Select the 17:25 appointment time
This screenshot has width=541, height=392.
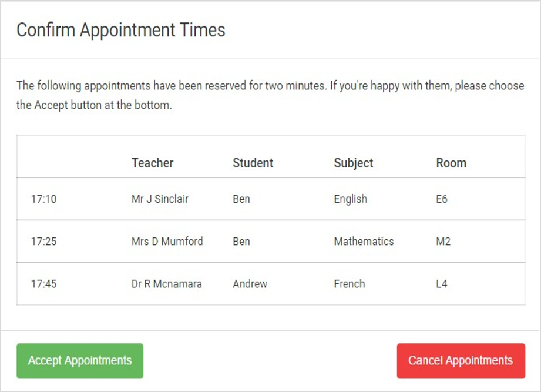click(44, 241)
